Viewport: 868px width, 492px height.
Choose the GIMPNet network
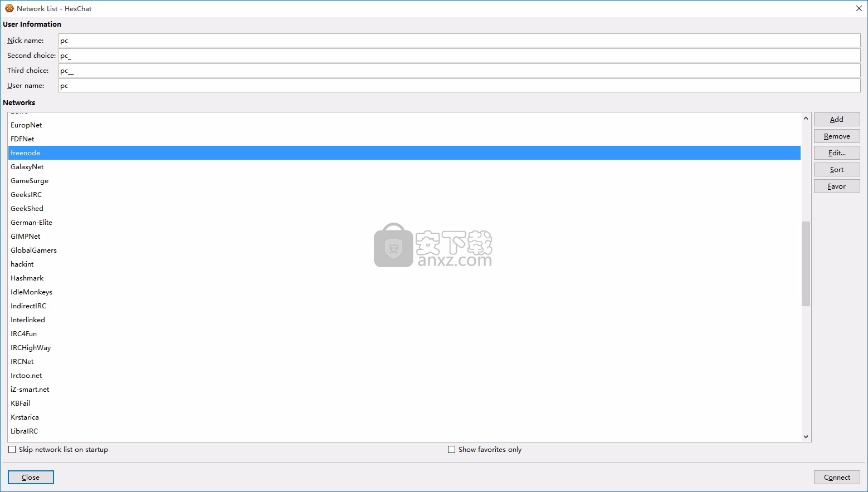(x=404, y=236)
